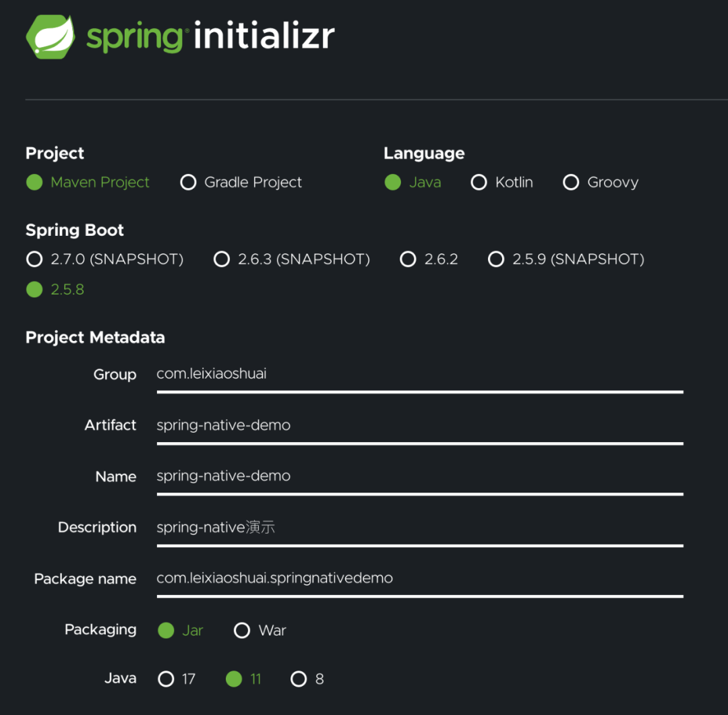Select Spring Boot 2.6.3 (SNAPSHOT)
The width and height of the screenshot is (728, 715).
pos(222,259)
